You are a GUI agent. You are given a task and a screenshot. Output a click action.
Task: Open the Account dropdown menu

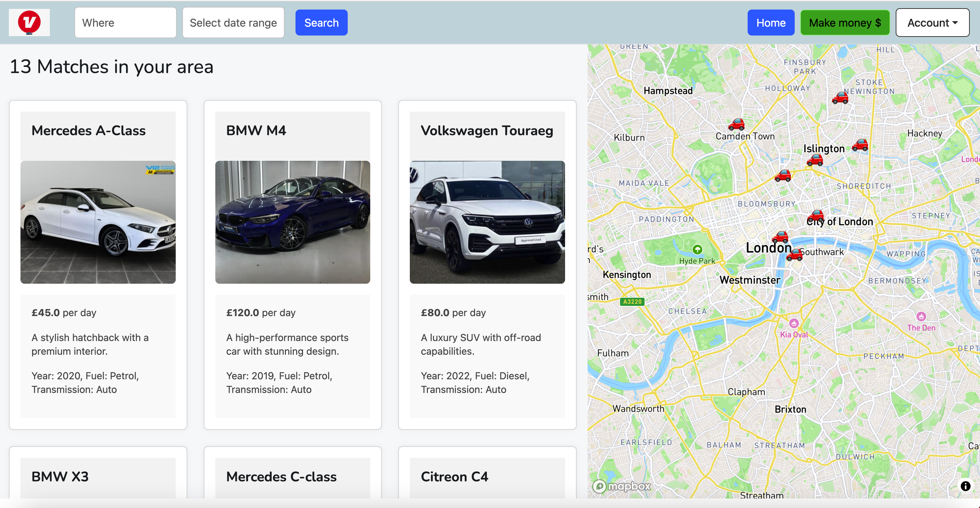click(932, 23)
